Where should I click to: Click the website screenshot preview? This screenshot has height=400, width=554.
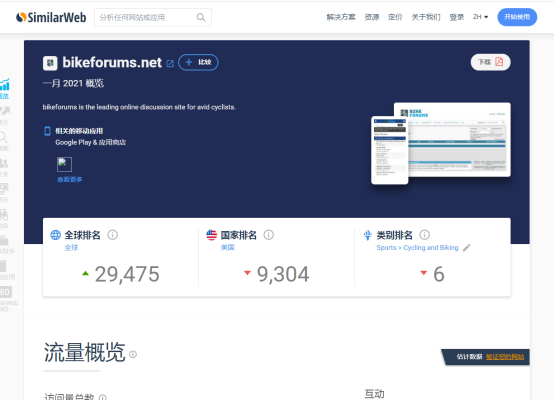coord(441,143)
